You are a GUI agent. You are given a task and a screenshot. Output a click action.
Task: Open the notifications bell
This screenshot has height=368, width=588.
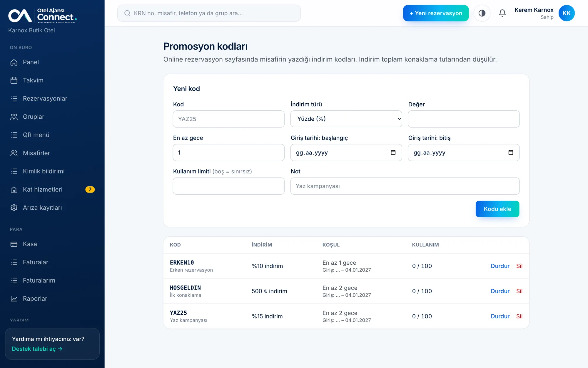(x=502, y=13)
